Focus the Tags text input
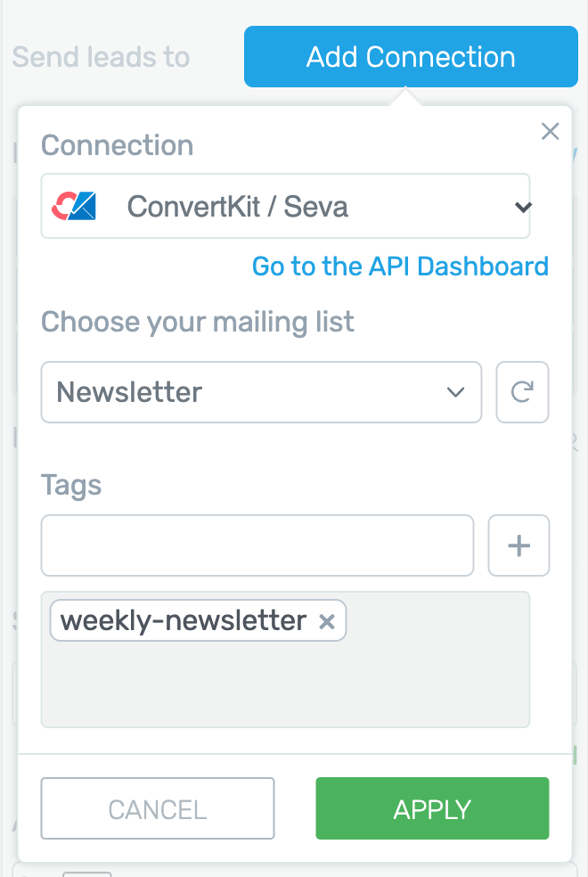Screen dimensions: 588x877 pos(257,545)
